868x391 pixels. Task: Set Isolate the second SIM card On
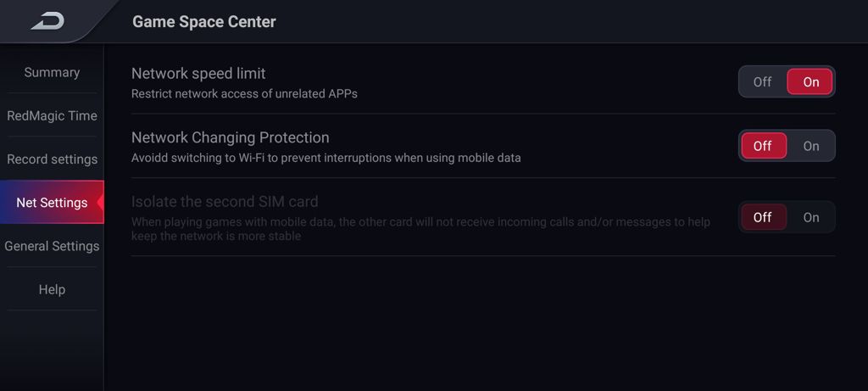point(810,217)
